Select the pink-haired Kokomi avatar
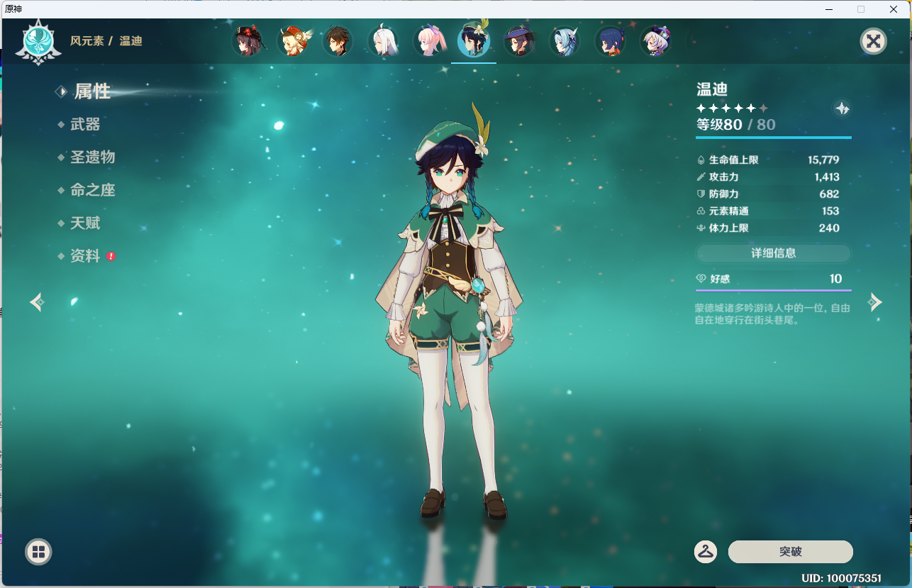This screenshot has height=588, width=912. click(428, 41)
